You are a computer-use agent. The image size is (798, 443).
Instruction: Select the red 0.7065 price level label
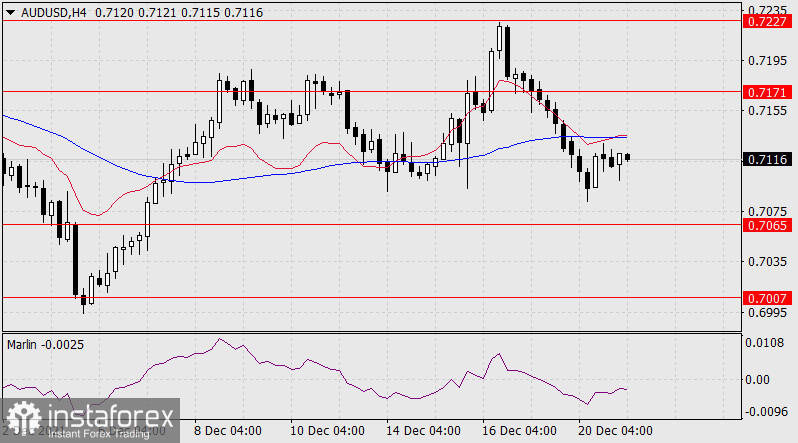click(x=766, y=225)
